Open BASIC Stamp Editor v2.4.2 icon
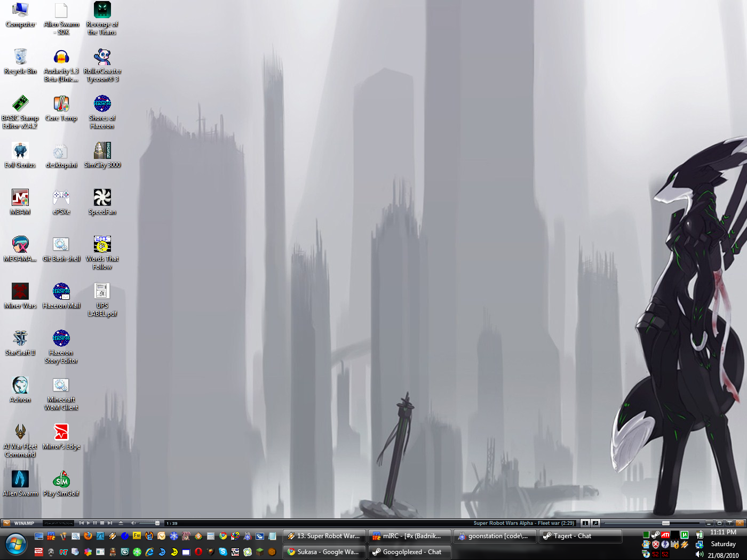747x560 pixels. [20, 113]
